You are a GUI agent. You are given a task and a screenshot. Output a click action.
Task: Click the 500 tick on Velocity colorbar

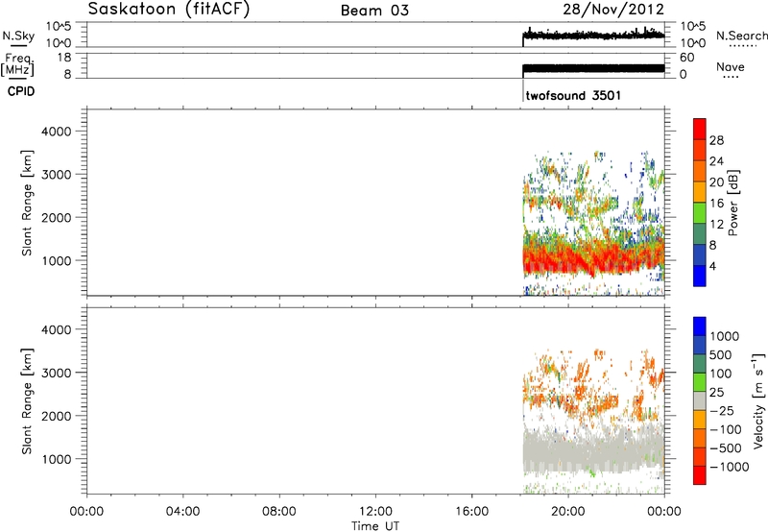tap(721, 354)
